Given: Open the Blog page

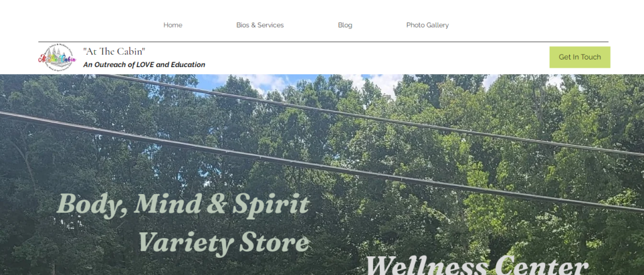Looking at the screenshot, I should click(x=345, y=25).
